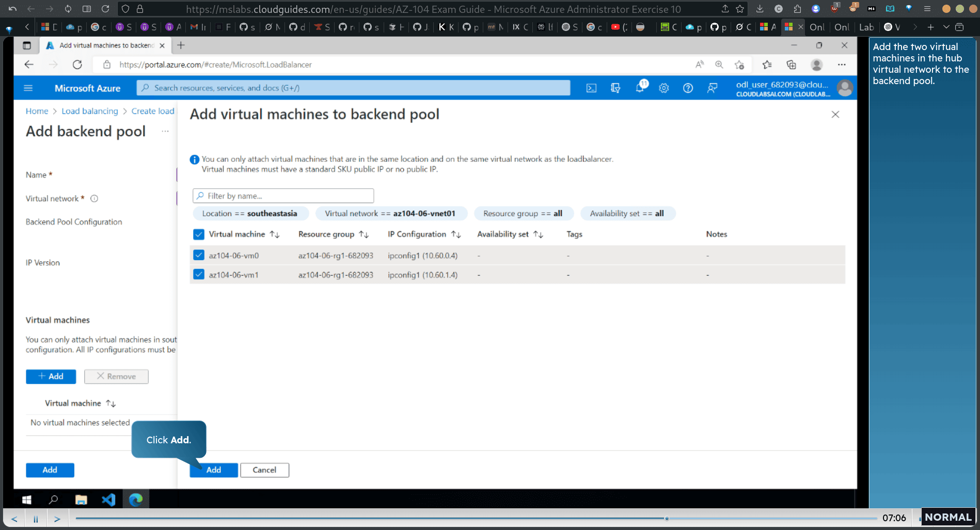
Task: Click the Filter by name field
Action: 283,196
